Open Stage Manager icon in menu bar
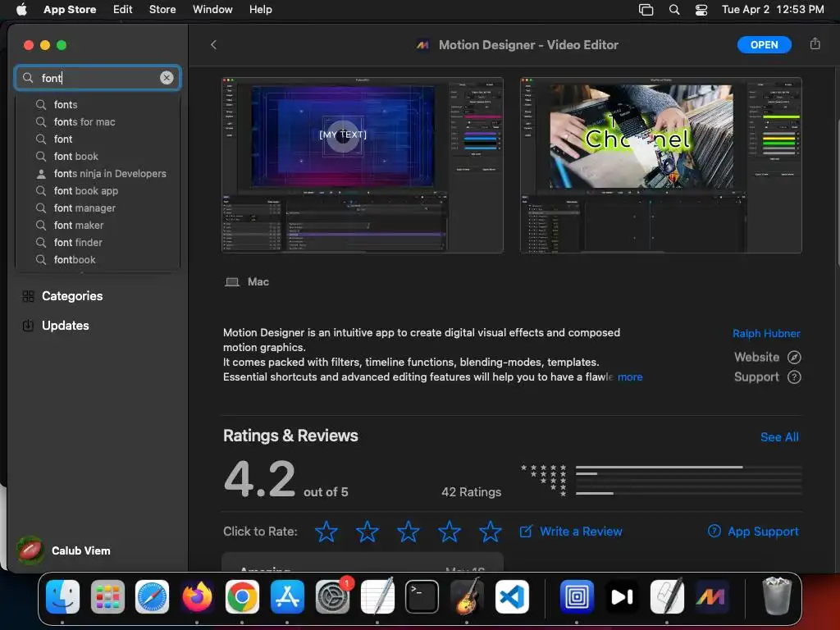The width and height of the screenshot is (840, 630). click(x=646, y=10)
